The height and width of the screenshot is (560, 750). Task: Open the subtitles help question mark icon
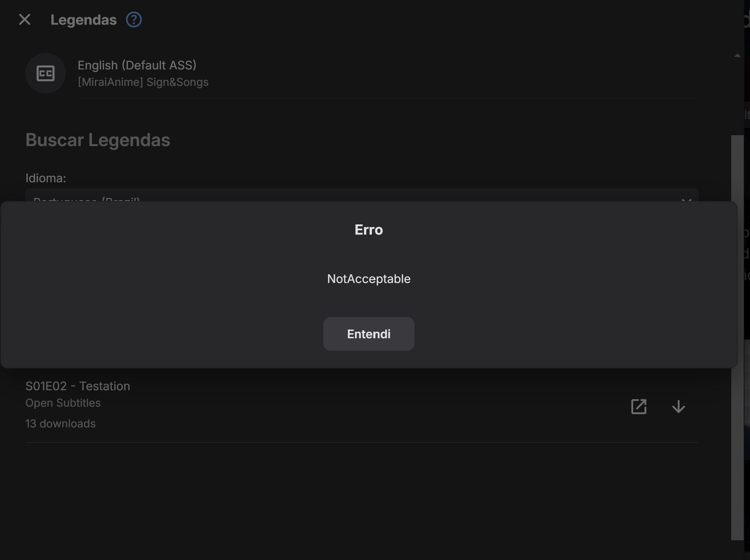[134, 20]
